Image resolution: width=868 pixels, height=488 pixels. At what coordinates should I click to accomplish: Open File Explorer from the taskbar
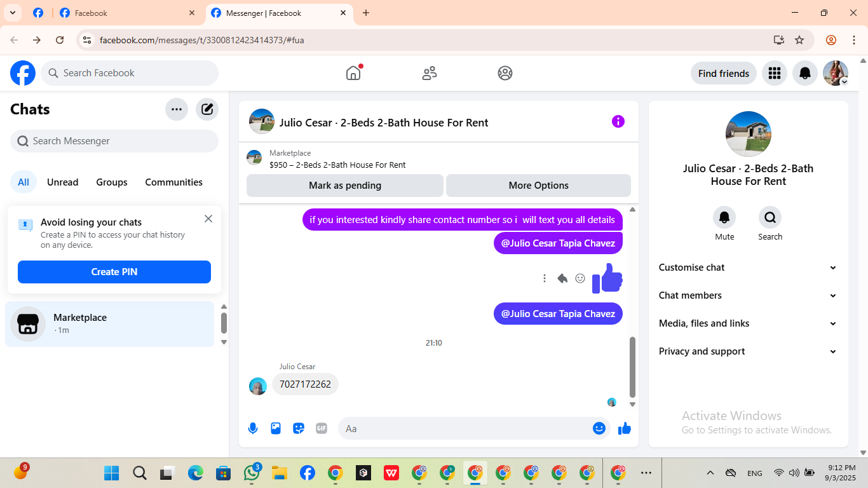[x=280, y=473]
